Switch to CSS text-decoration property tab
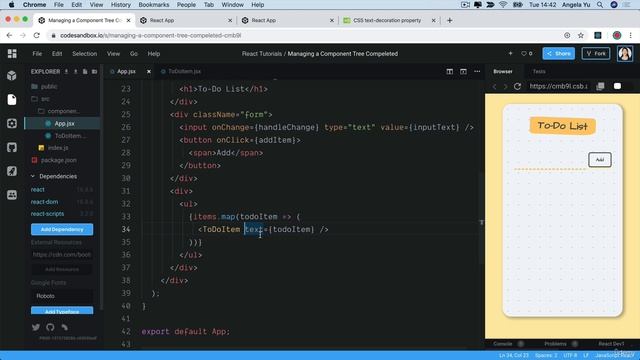 click(x=387, y=20)
